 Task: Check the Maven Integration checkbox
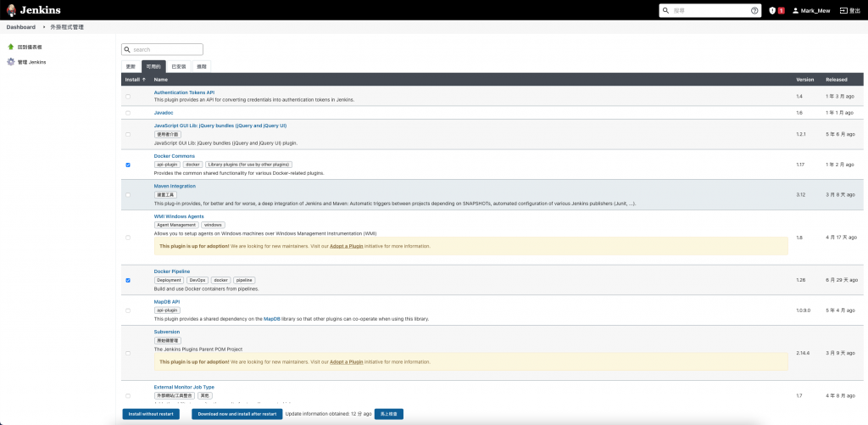[128, 195]
